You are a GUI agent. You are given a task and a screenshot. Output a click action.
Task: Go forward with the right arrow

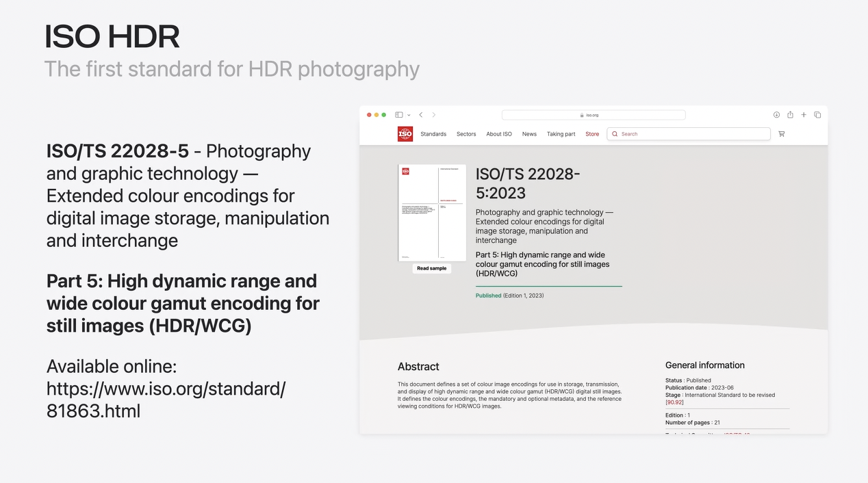coord(433,115)
